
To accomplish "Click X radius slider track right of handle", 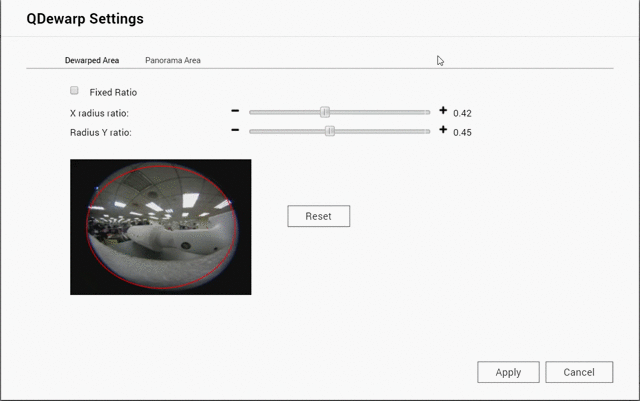I will (x=380, y=112).
